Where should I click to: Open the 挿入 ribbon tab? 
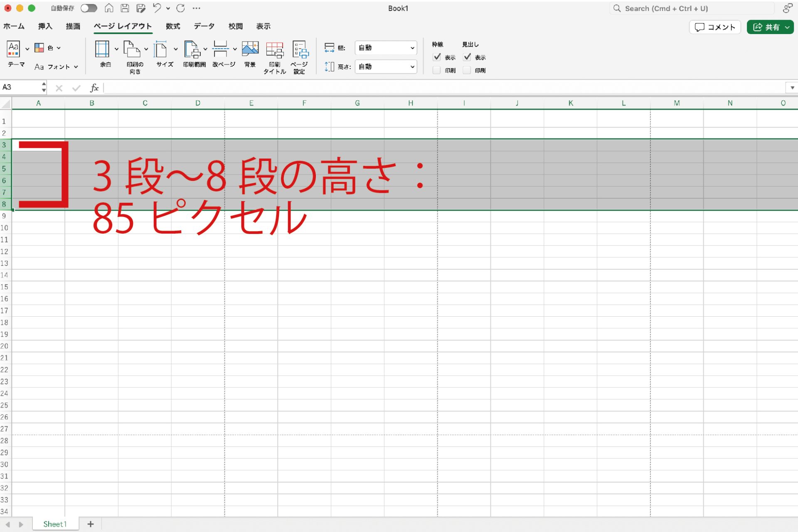pyautogui.click(x=45, y=26)
